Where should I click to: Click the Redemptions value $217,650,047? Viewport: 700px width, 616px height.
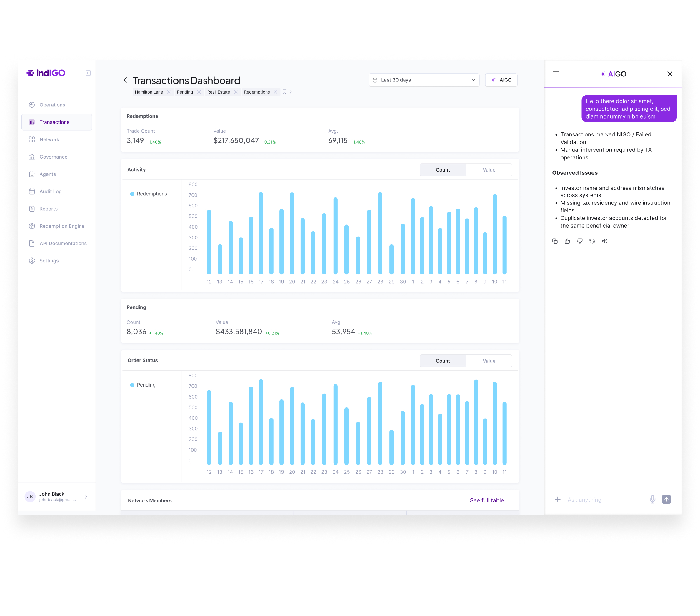click(x=236, y=141)
